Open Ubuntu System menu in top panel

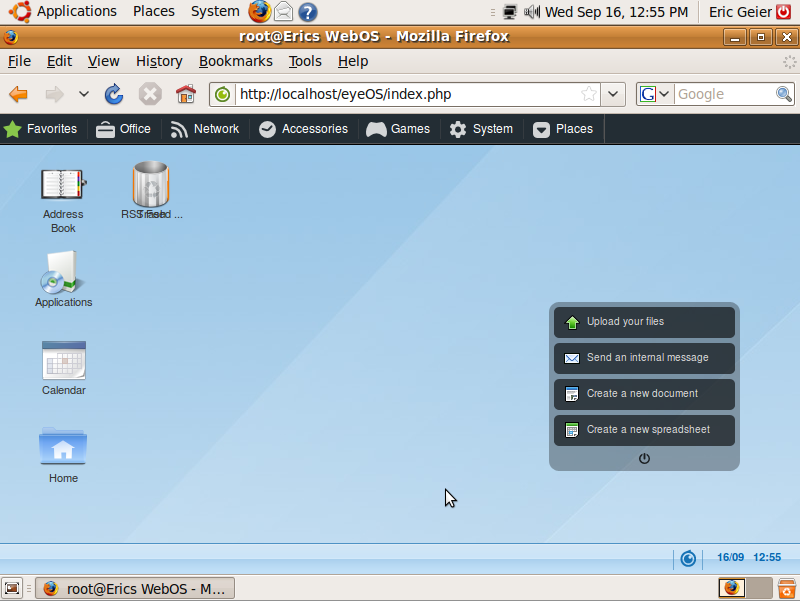tap(215, 11)
